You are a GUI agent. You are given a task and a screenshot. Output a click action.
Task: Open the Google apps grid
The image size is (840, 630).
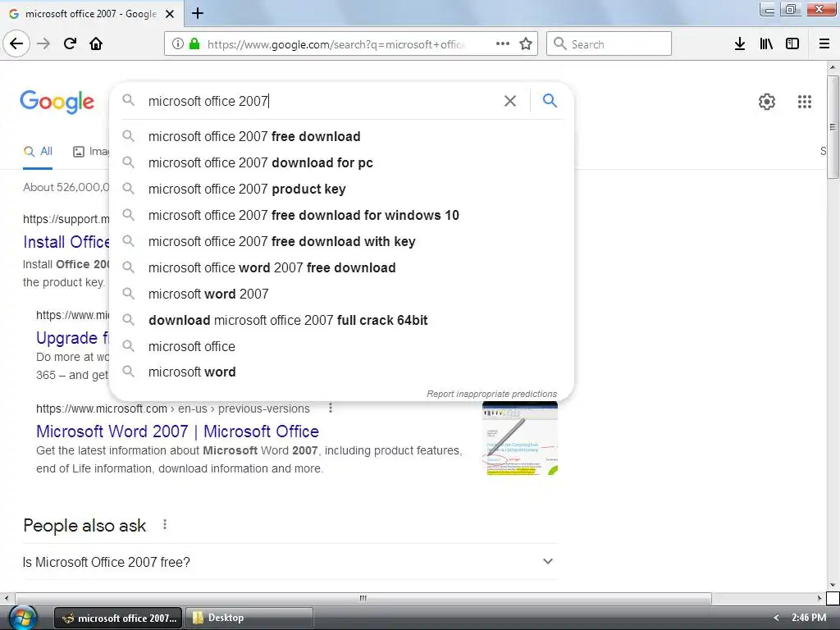[805, 101]
